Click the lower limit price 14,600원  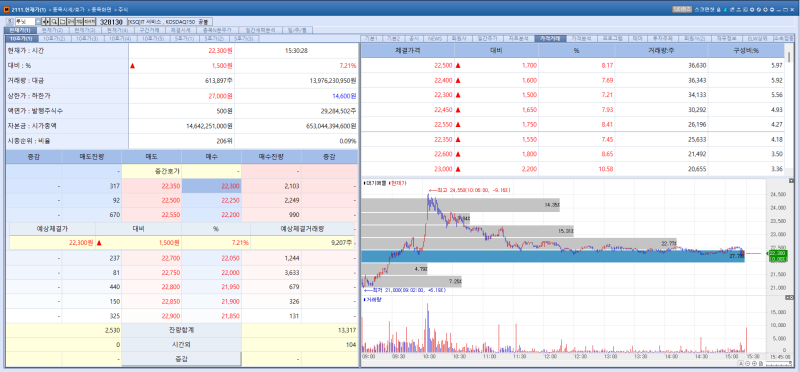click(x=344, y=96)
